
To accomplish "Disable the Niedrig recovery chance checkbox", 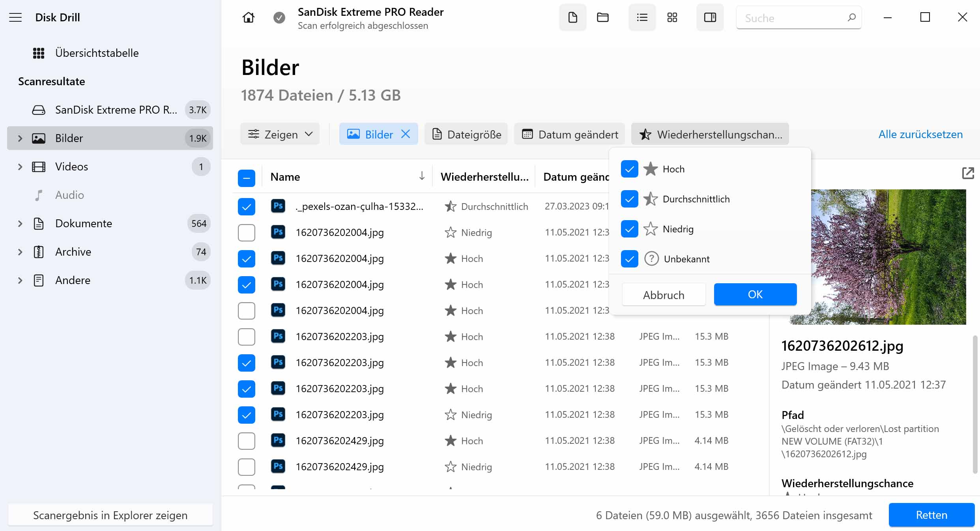I will point(629,229).
